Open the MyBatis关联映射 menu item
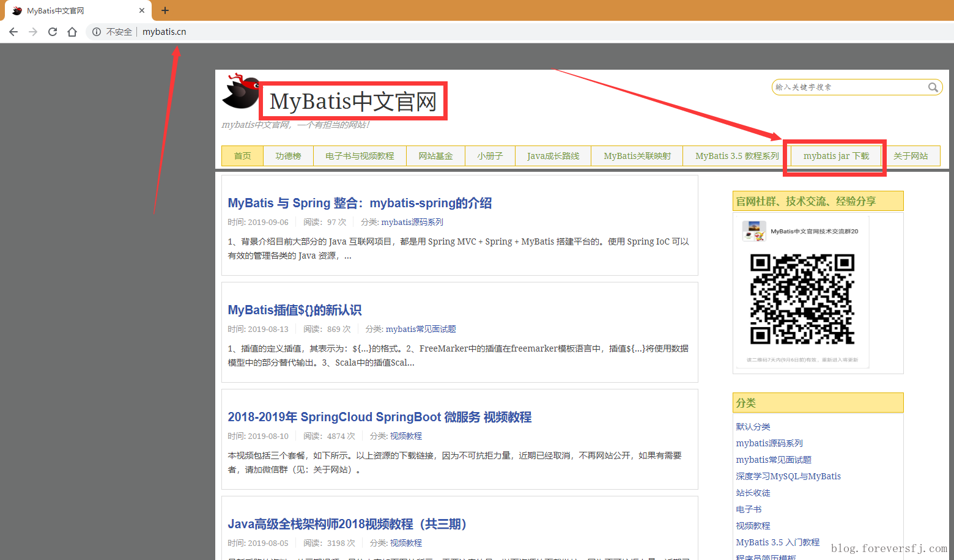Viewport: 954px width, 560px height. tap(637, 156)
